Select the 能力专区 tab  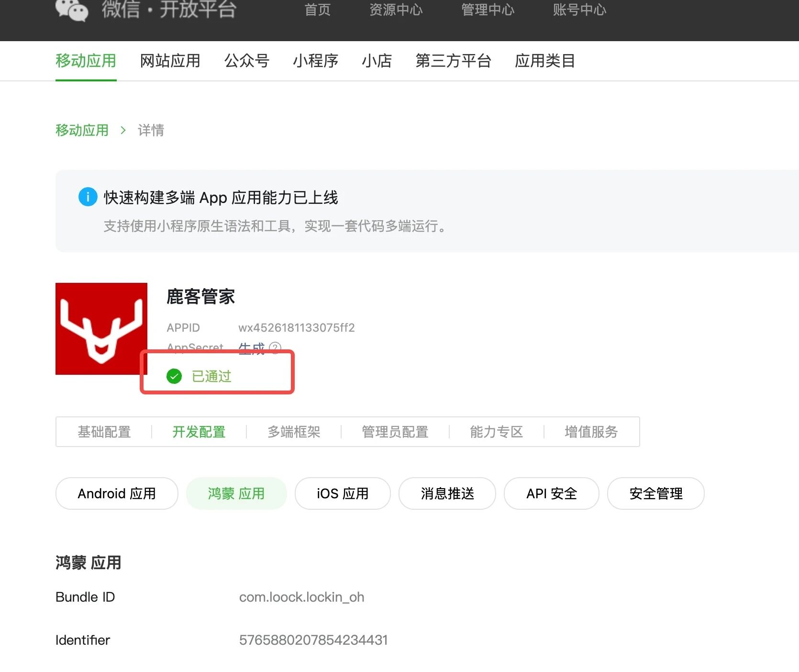pyautogui.click(x=497, y=432)
